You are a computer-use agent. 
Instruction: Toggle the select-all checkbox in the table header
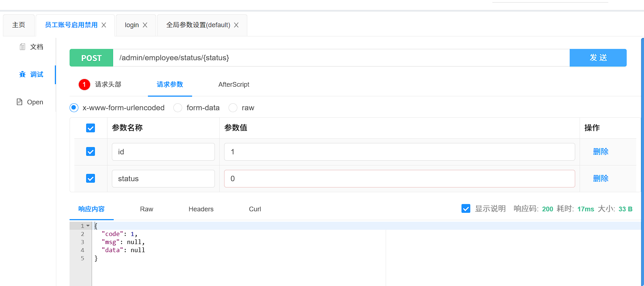[91, 128]
